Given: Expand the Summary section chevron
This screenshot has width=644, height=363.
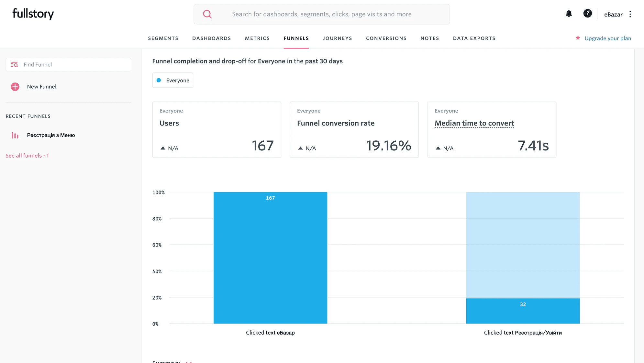Looking at the screenshot, I should (189, 362).
